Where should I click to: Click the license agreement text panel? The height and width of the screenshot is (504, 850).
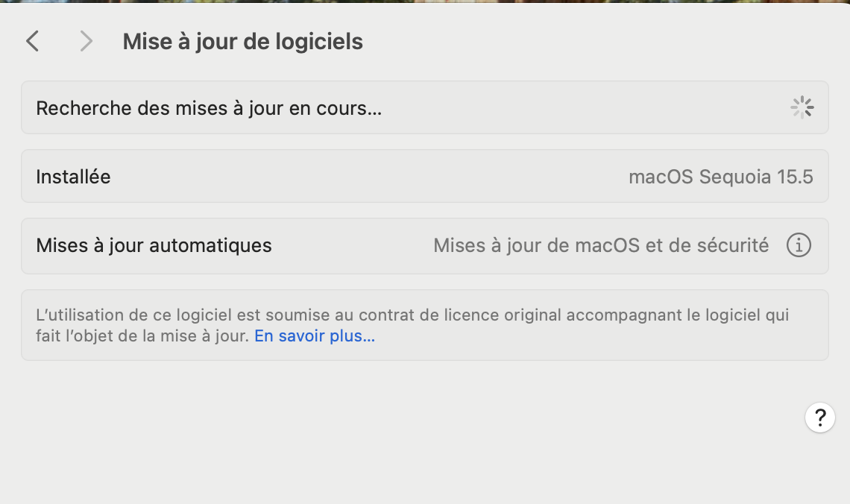(425, 325)
